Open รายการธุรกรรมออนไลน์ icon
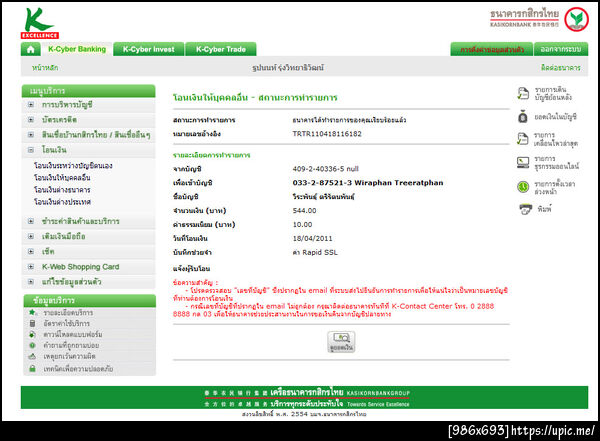Screen dimensions: 600x441 coord(523,162)
